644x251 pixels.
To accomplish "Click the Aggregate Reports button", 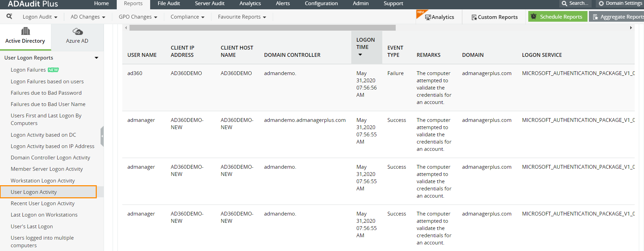I will click(x=617, y=17).
